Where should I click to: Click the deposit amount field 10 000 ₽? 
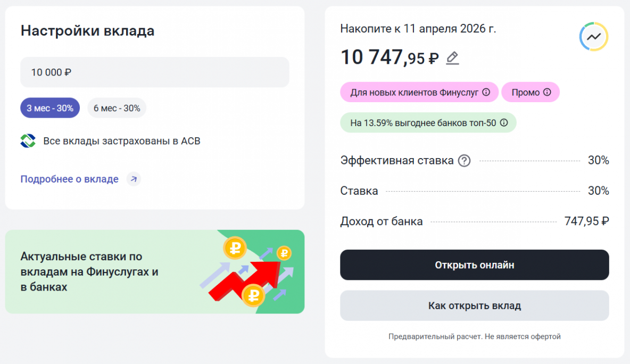pyautogui.click(x=154, y=72)
